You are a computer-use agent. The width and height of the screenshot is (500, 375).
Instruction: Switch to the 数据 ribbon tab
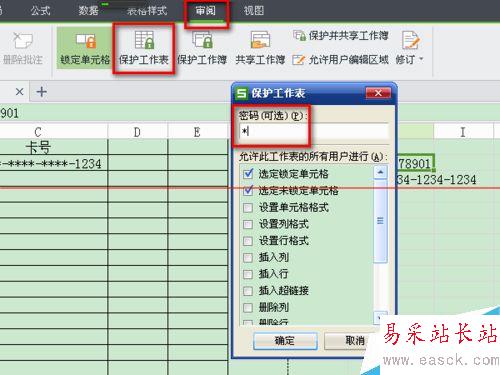89,11
